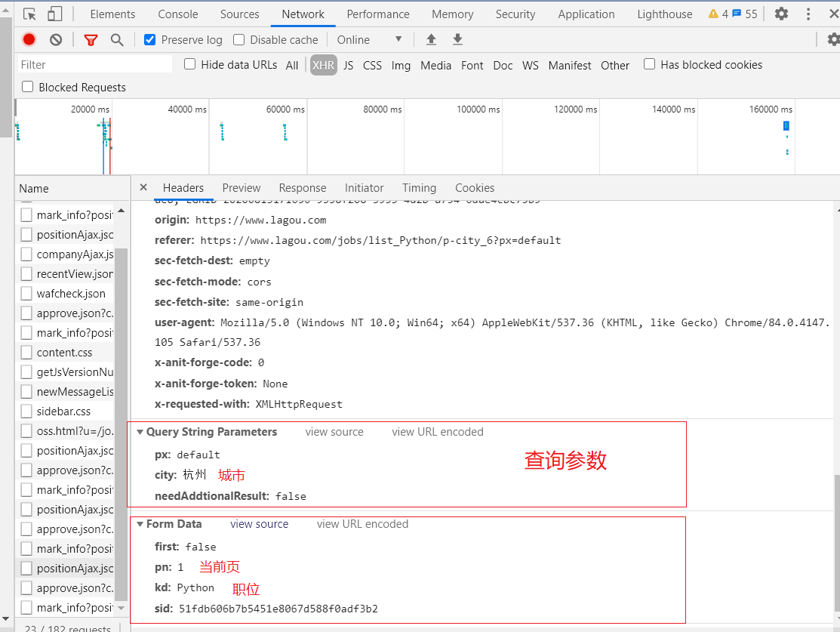The height and width of the screenshot is (632, 840).
Task: Export HAR file with download arrow
Action: point(457,40)
